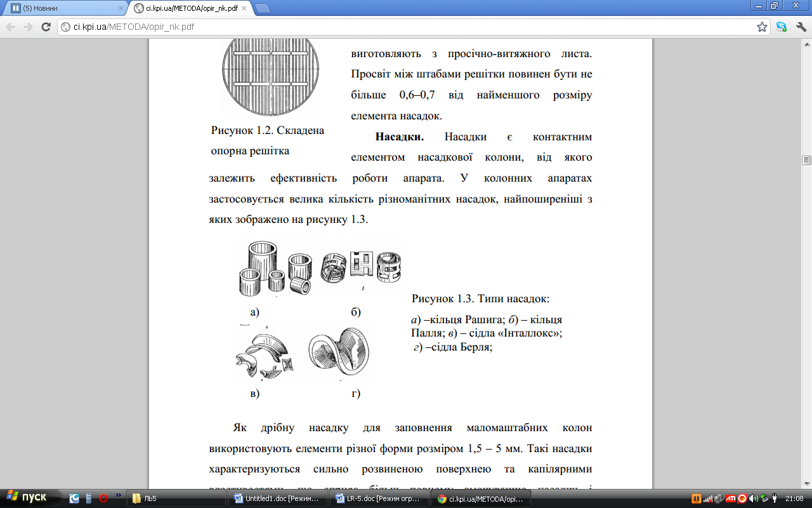Click the 21:08 system clock

(x=794, y=498)
